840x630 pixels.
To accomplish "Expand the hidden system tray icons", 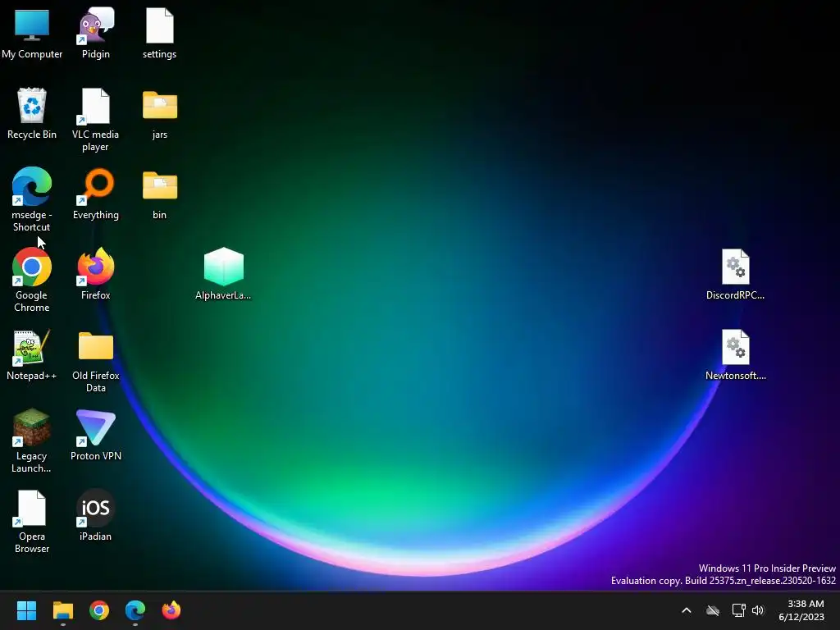I will pyautogui.click(x=687, y=610).
